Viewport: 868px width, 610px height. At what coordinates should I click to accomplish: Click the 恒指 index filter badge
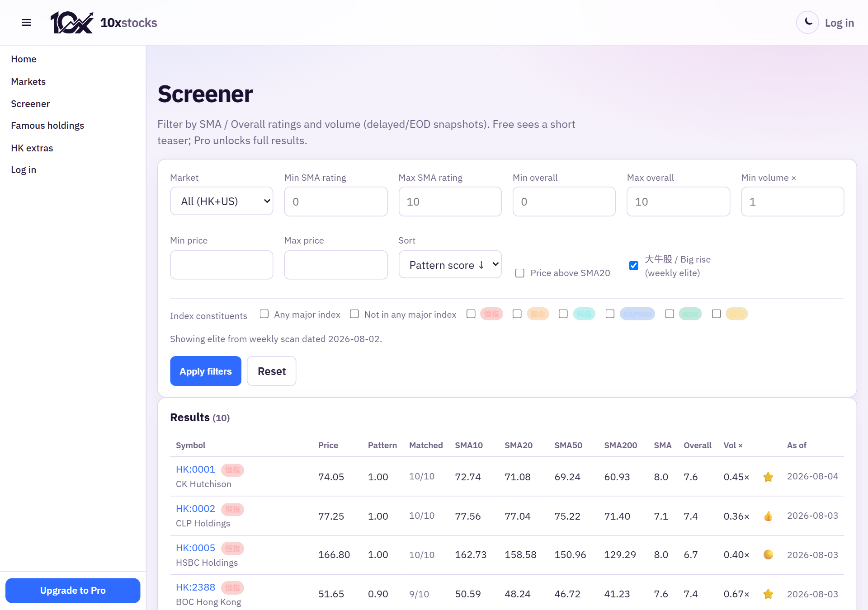point(491,314)
